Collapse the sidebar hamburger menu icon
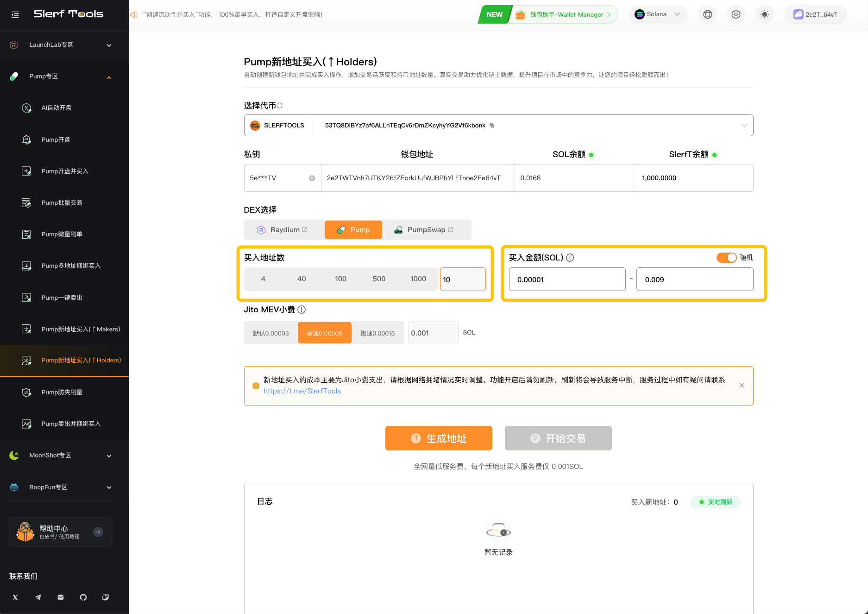The height and width of the screenshot is (614, 868). tap(15, 15)
